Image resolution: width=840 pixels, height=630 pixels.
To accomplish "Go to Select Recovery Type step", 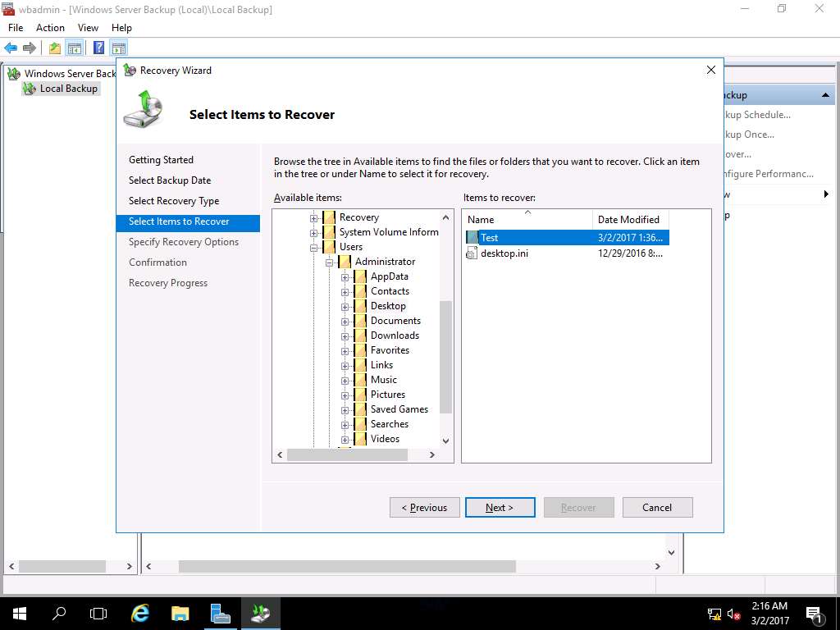I will coord(174,201).
